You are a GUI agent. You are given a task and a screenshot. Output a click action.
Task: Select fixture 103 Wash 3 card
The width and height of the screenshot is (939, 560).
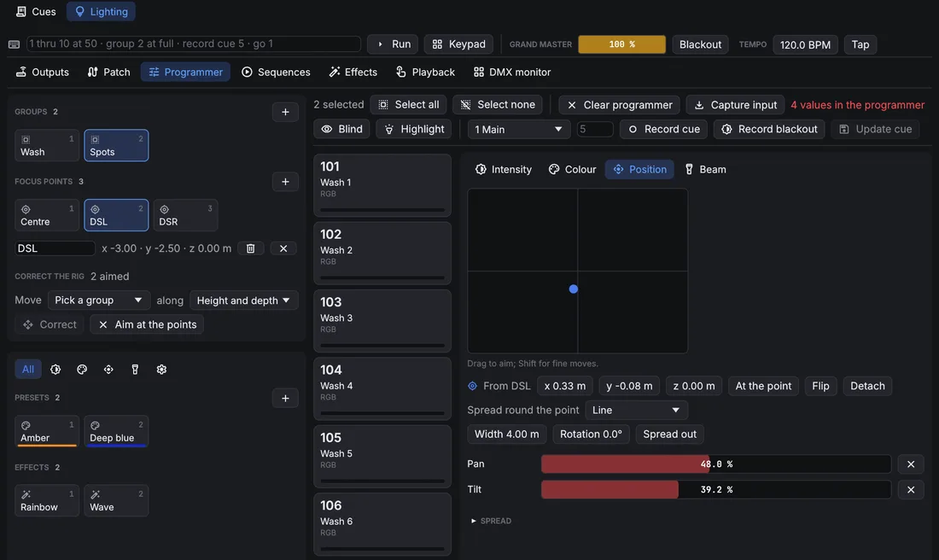pyautogui.click(x=382, y=320)
